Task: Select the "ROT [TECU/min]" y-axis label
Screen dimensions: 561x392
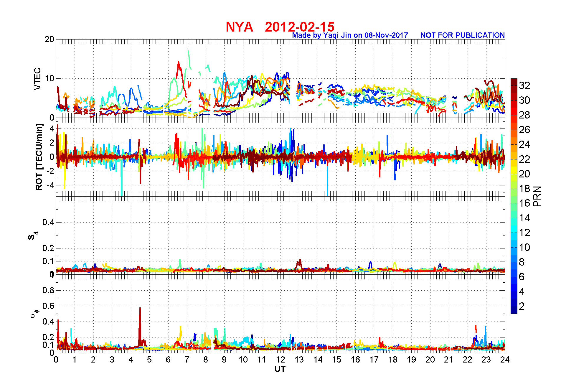Action: click(x=39, y=157)
